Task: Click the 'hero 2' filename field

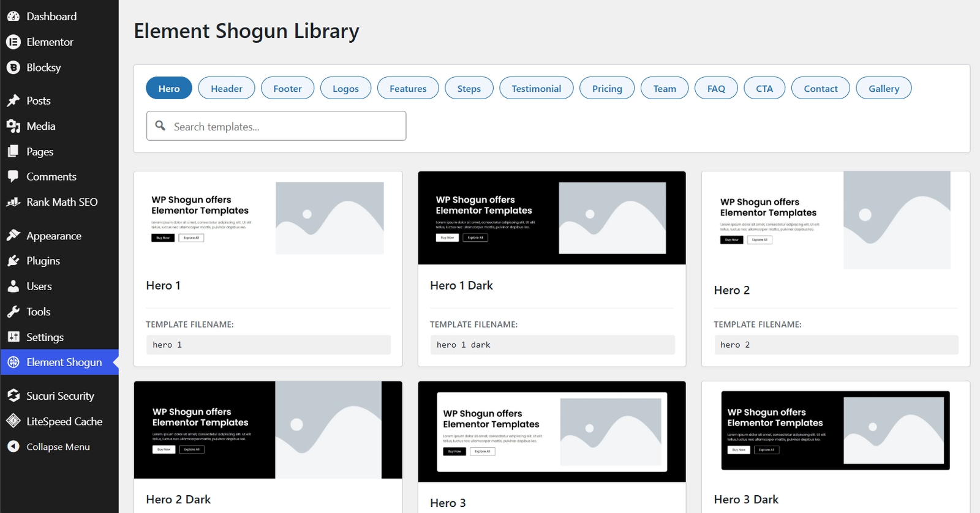Action: pos(836,345)
